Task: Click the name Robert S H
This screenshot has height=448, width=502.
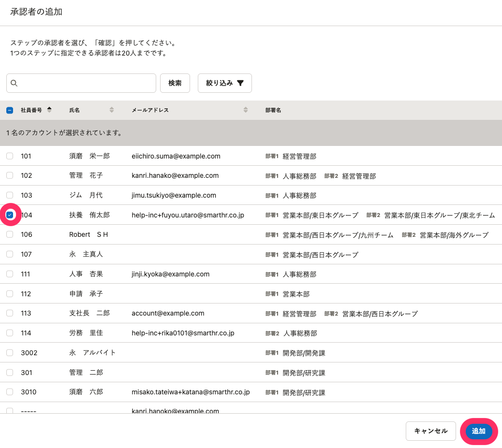Action: tap(89, 234)
